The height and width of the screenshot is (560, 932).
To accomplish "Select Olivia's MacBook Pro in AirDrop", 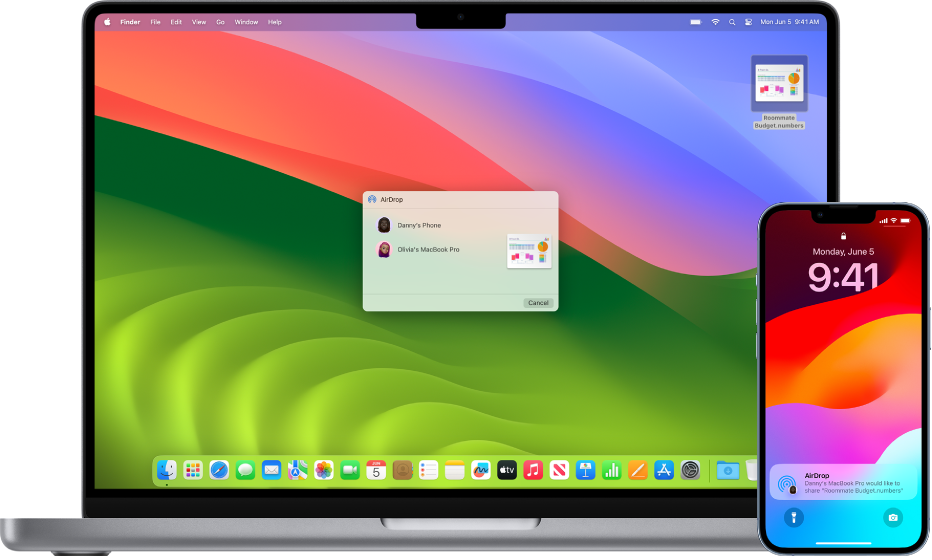I will coord(428,249).
